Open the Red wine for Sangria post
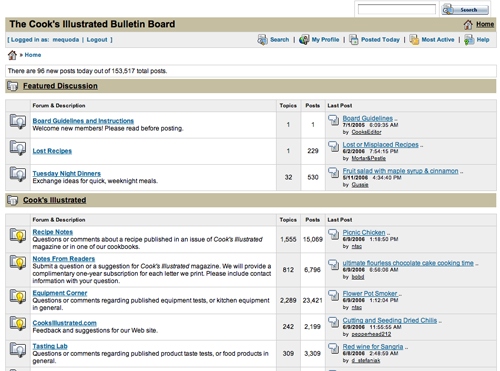500x371 pixels. click(373, 347)
